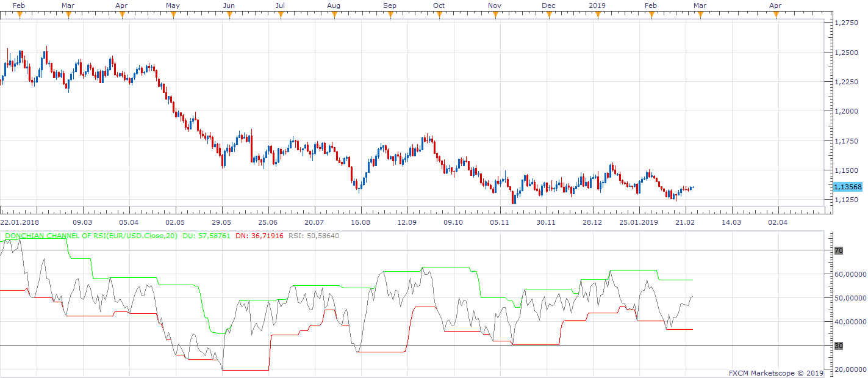
Task: Click the 1,2750 price axis label
Action: tap(846, 23)
